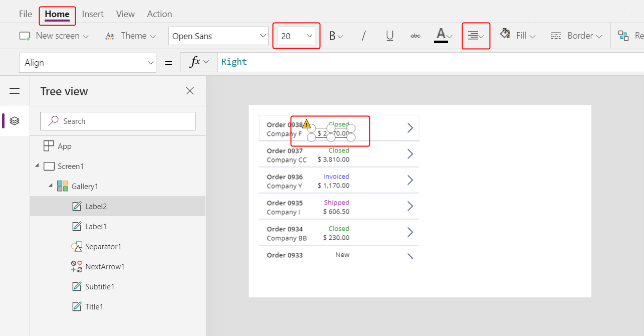Select Separator1 in the tree view
The width and height of the screenshot is (644, 336).
pyautogui.click(x=103, y=246)
